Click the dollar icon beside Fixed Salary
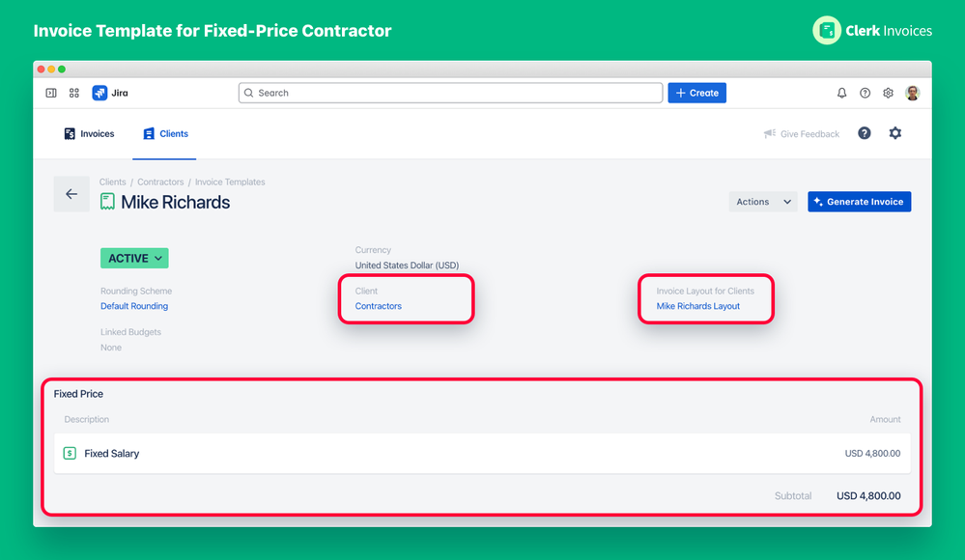This screenshot has width=965, height=560. pos(69,453)
